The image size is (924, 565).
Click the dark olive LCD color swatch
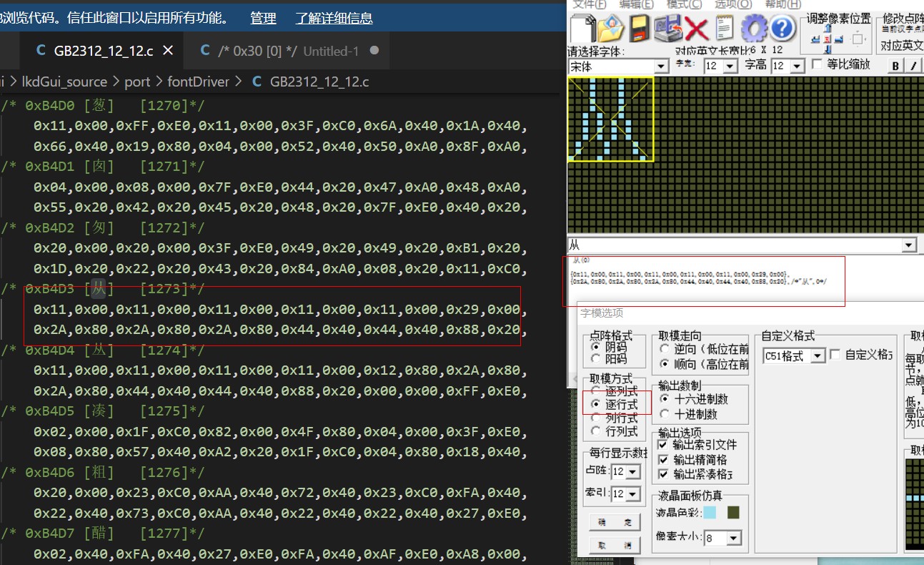tap(733, 513)
